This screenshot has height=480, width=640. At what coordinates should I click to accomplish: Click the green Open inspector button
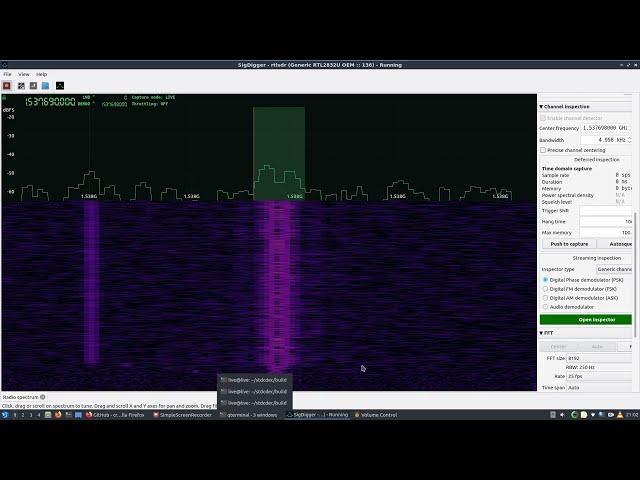click(x=586, y=320)
